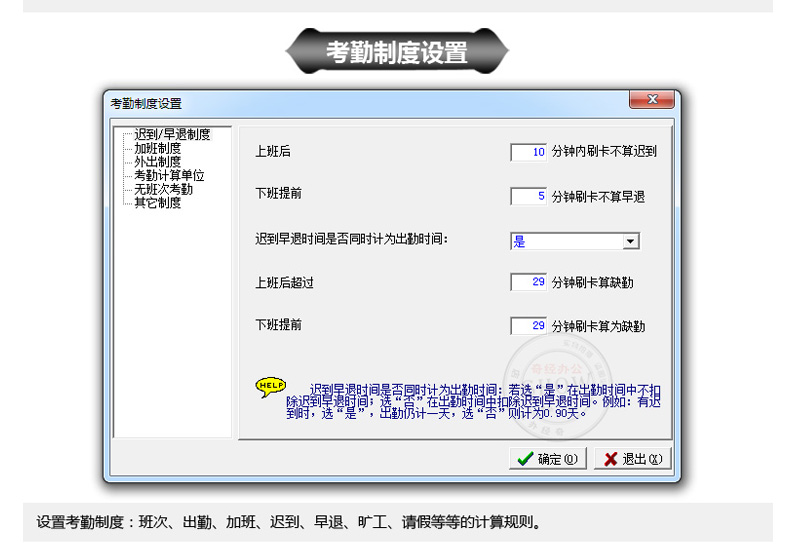Choose 无班次考勤 from the tree

[163, 188]
